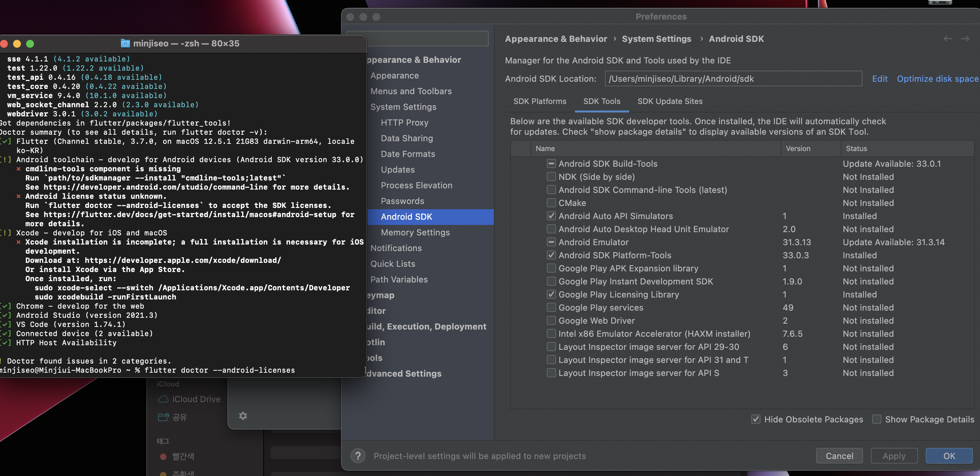Click the back navigation arrow in Preferences

[947, 39]
